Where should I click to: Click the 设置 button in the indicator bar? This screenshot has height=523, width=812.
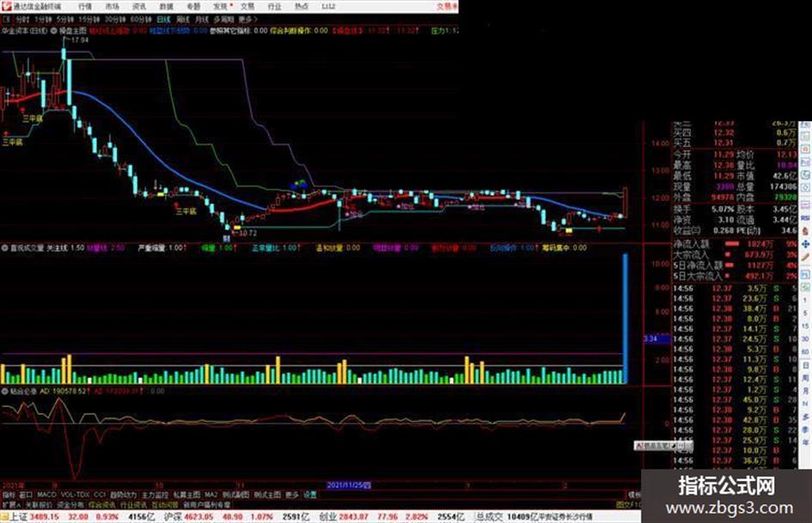[309, 495]
